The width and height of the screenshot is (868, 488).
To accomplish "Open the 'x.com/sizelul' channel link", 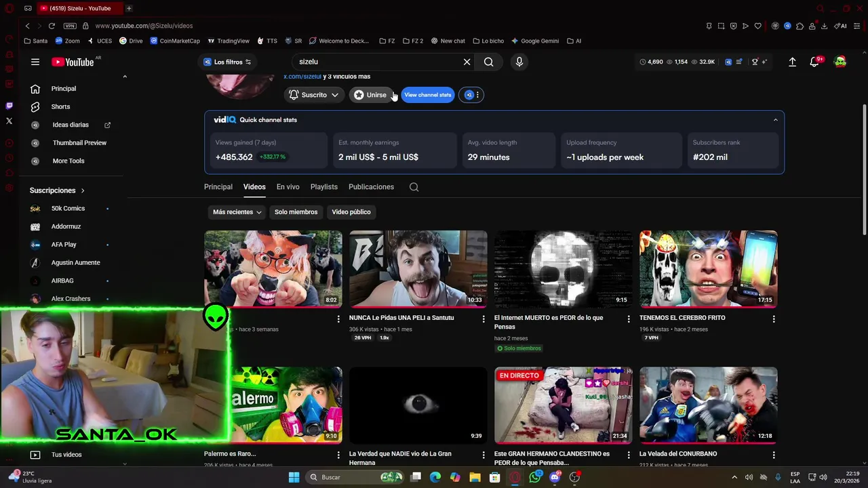I will click(x=302, y=77).
